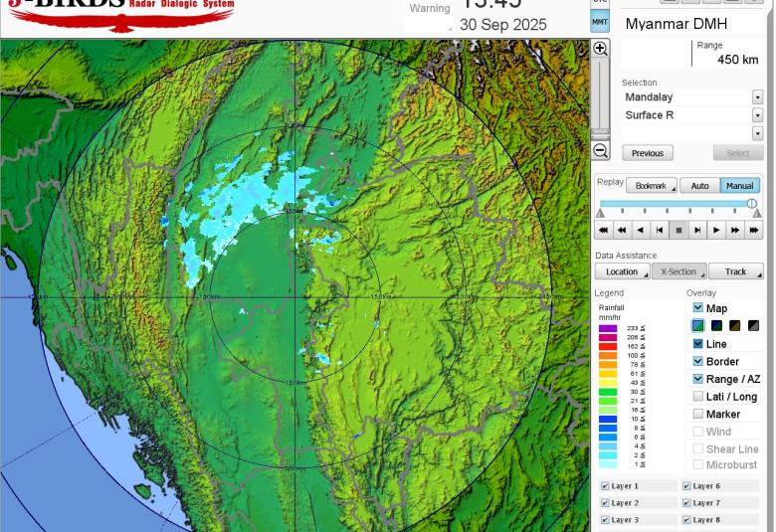Viewport: 776px width, 532px height.
Task: Uncheck the Map overlay checkbox
Action: (697, 308)
